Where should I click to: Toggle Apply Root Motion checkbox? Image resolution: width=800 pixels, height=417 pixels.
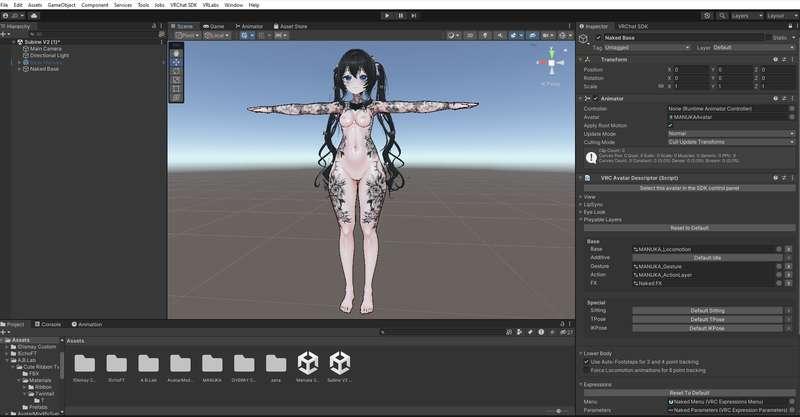(670, 126)
